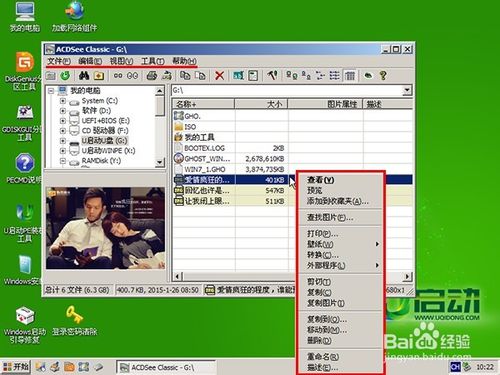The height and width of the screenshot is (375, 500).
Task: Click the ACDSee Classic - G:\ taskbar button
Action: 165,367
